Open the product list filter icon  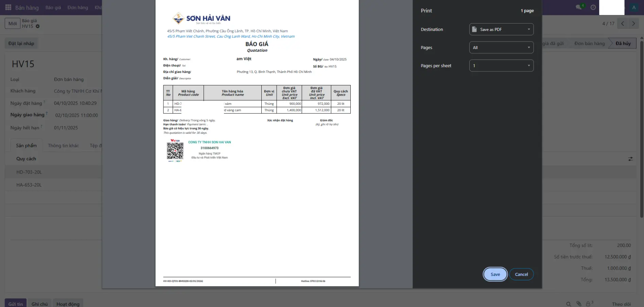(x=630, y=159)
